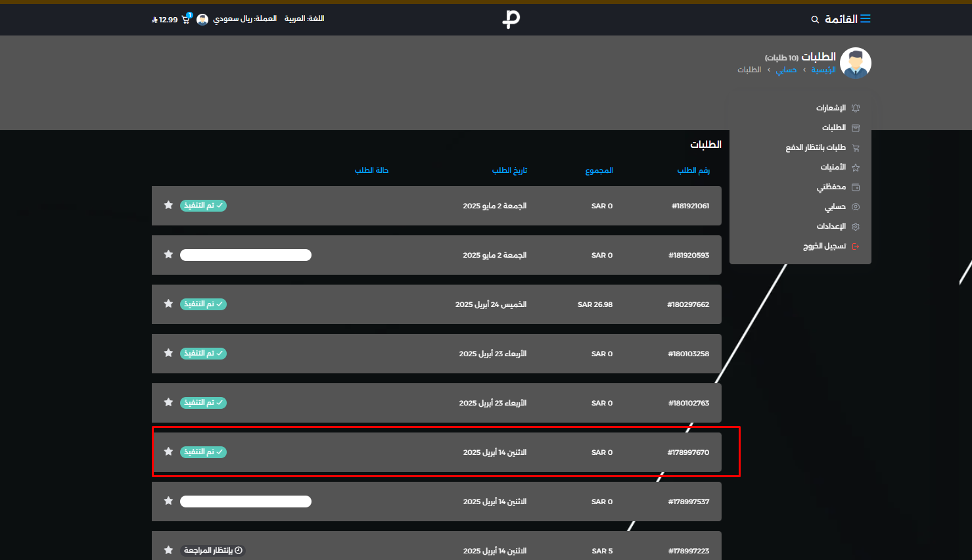Toggle the star on order #178997670

pos(168,452)
